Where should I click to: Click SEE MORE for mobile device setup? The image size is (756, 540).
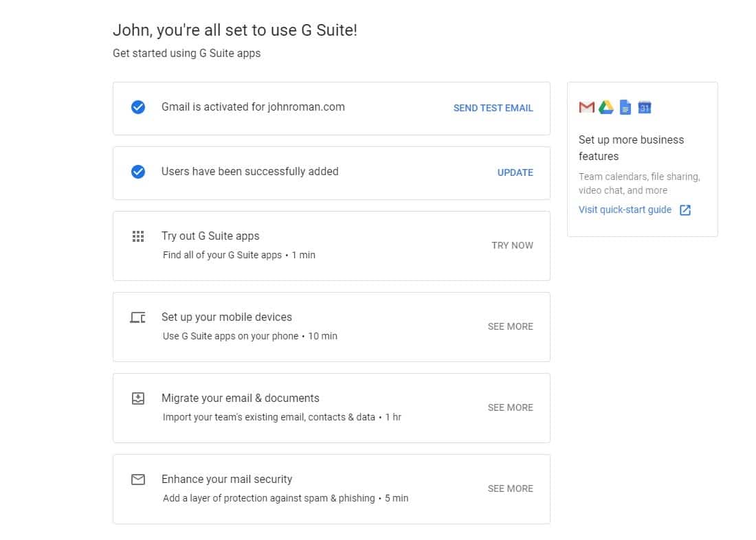click(x=510, y=326)
